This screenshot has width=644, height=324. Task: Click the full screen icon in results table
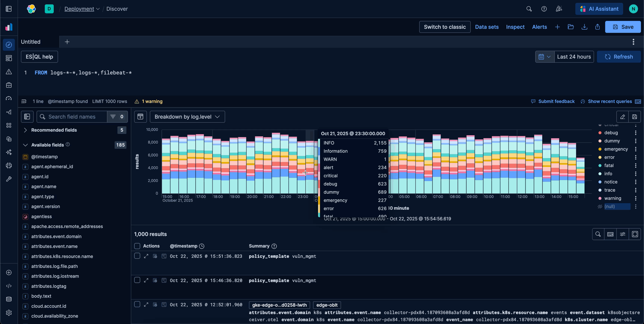(635, 234)
